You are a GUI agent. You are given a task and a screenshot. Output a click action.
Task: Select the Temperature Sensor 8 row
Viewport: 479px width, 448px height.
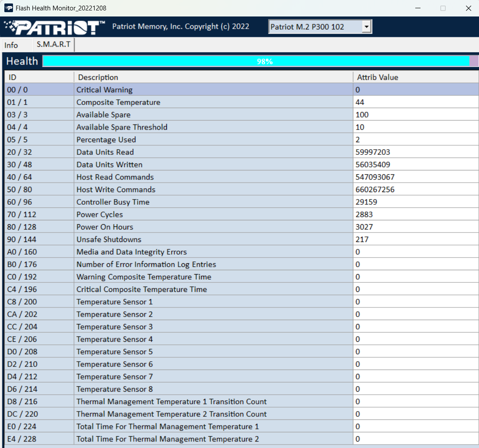241,389
